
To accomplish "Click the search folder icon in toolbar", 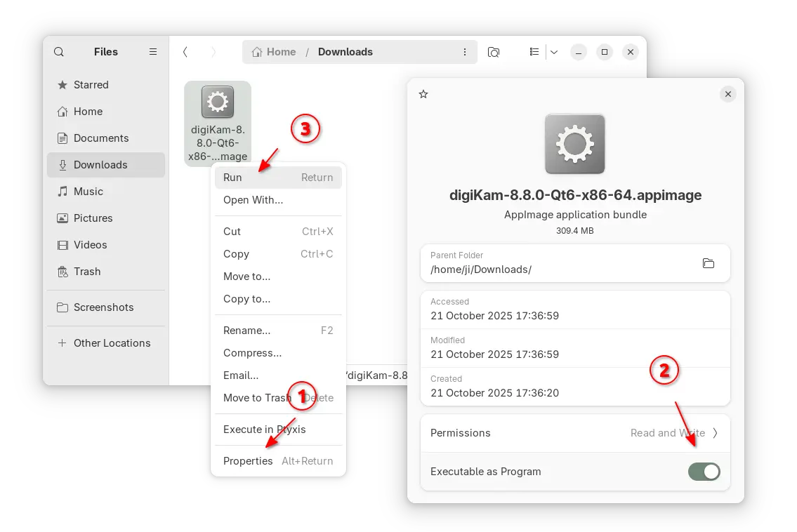I will [x=494, y=52].
